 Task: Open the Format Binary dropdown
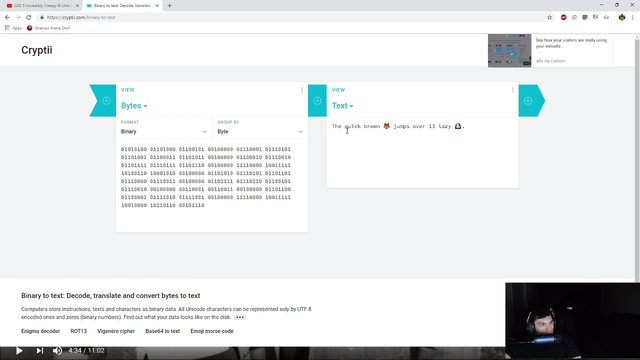click(x=164, y=128)
